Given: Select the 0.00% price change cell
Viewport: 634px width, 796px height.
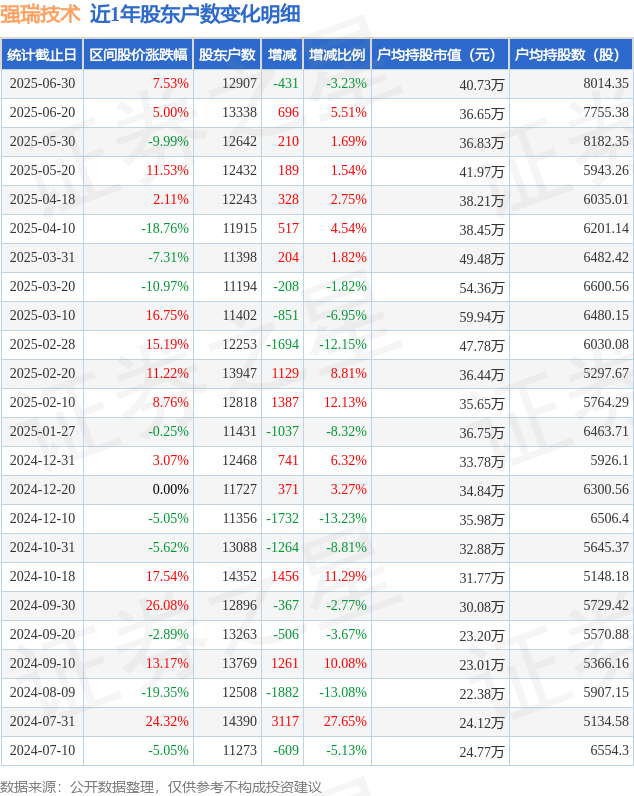Looking at the screenshot, I should click(x=171, y=489).
